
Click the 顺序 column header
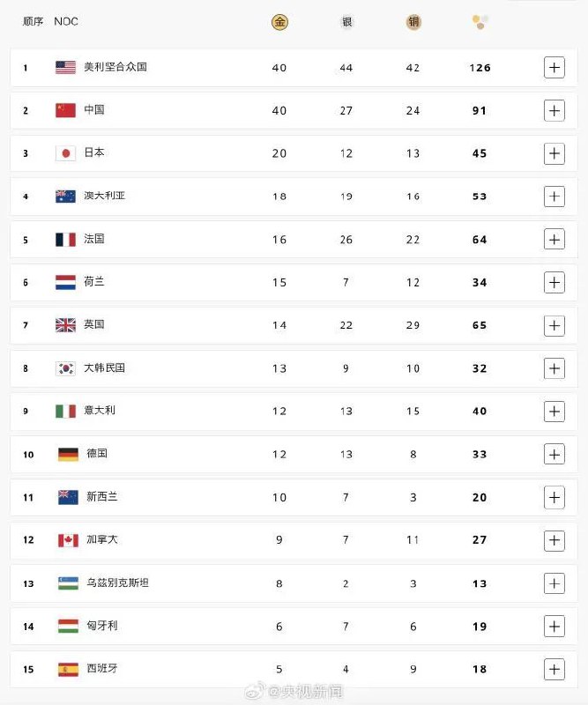(33, 21)
